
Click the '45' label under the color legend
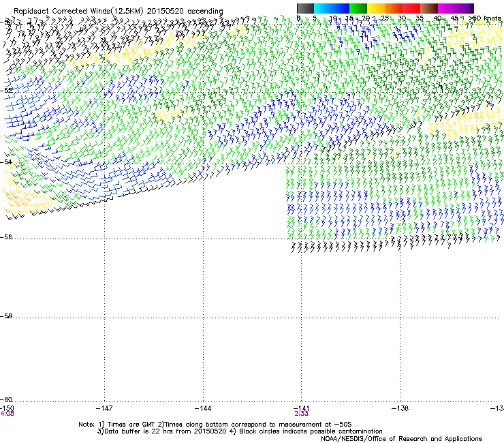(x=454, y=18)
